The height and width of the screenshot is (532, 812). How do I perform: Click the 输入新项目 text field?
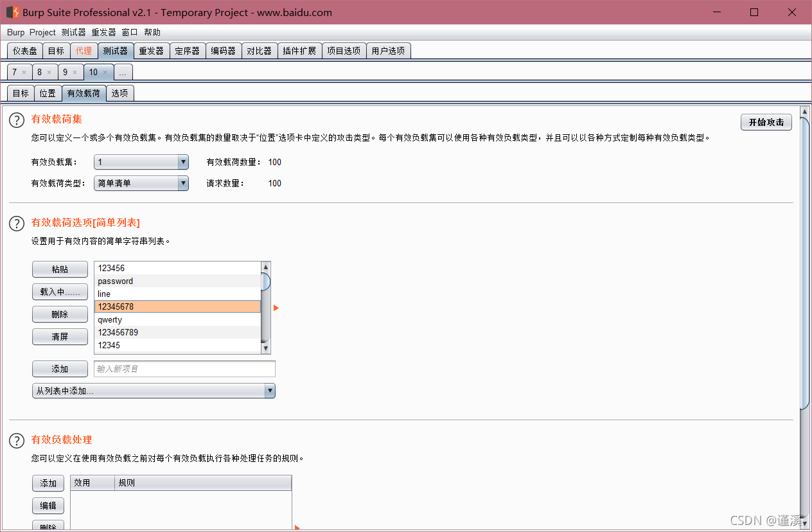[184, 369]
